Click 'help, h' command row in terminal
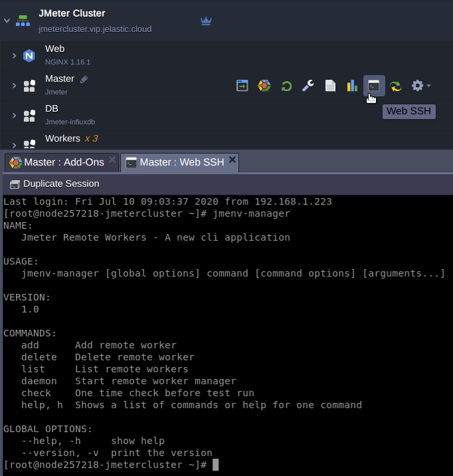Image resolution: width=453 pixels, height=476 pixels. pyautogui.click(x=192, y=405)
